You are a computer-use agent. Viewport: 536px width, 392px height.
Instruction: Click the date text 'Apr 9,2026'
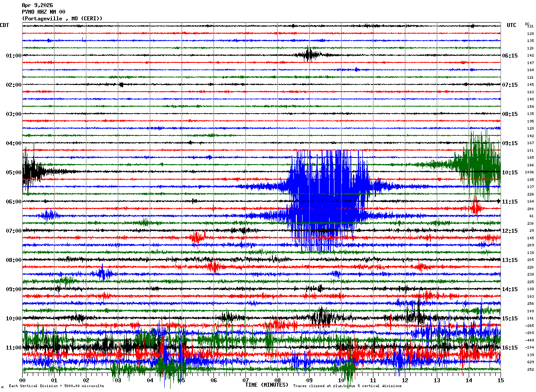click(x=37, y=5)
